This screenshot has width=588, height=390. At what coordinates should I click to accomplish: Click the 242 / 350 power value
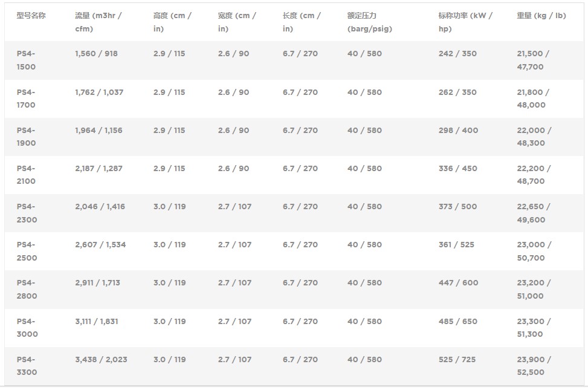click(457, 54)
